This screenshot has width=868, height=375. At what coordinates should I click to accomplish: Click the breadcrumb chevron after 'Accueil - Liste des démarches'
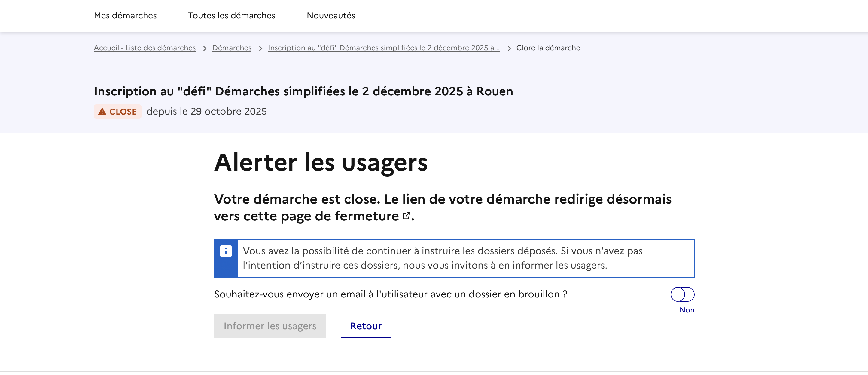click(x=205, y=48)
